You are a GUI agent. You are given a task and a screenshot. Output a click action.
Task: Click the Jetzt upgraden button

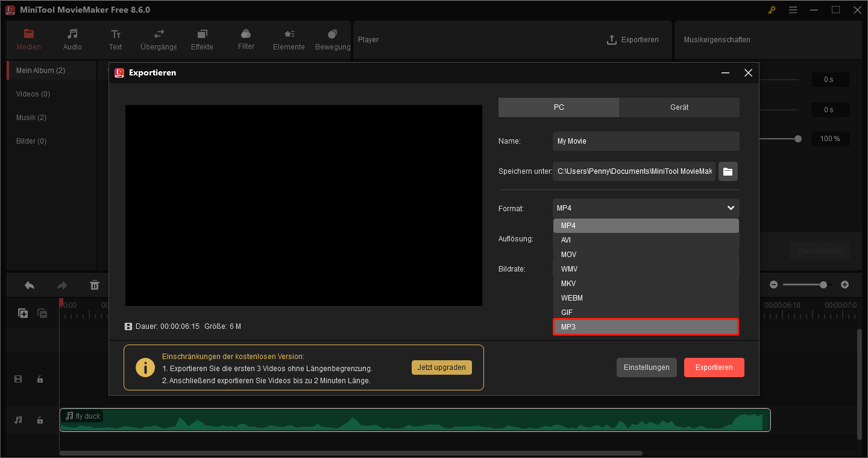[442, 367]
